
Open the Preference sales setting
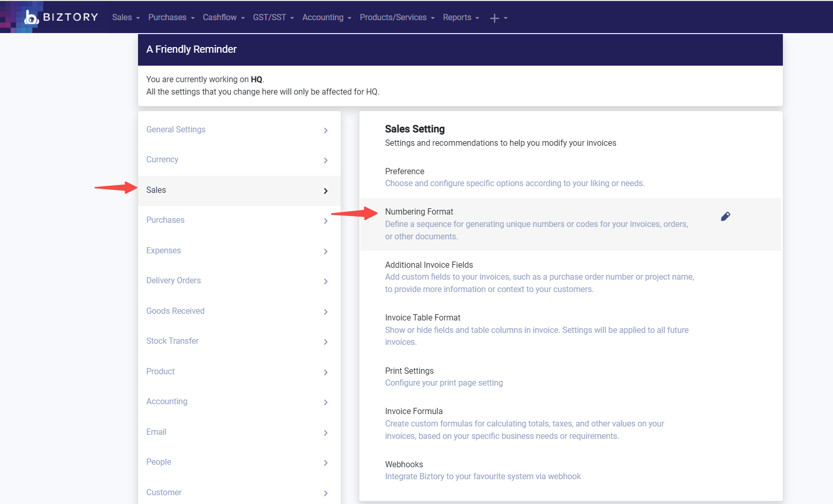click(405, 171)
